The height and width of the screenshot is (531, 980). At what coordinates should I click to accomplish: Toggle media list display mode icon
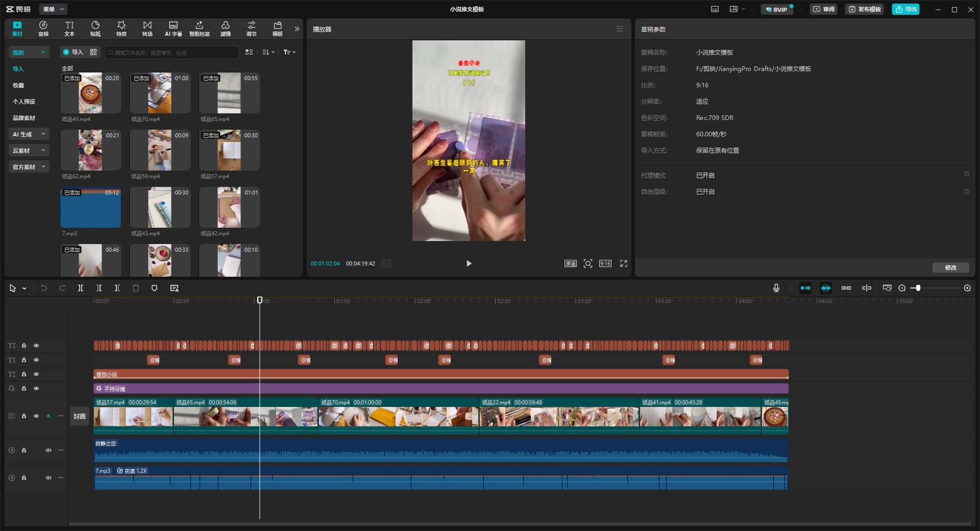tap(249, 52)
